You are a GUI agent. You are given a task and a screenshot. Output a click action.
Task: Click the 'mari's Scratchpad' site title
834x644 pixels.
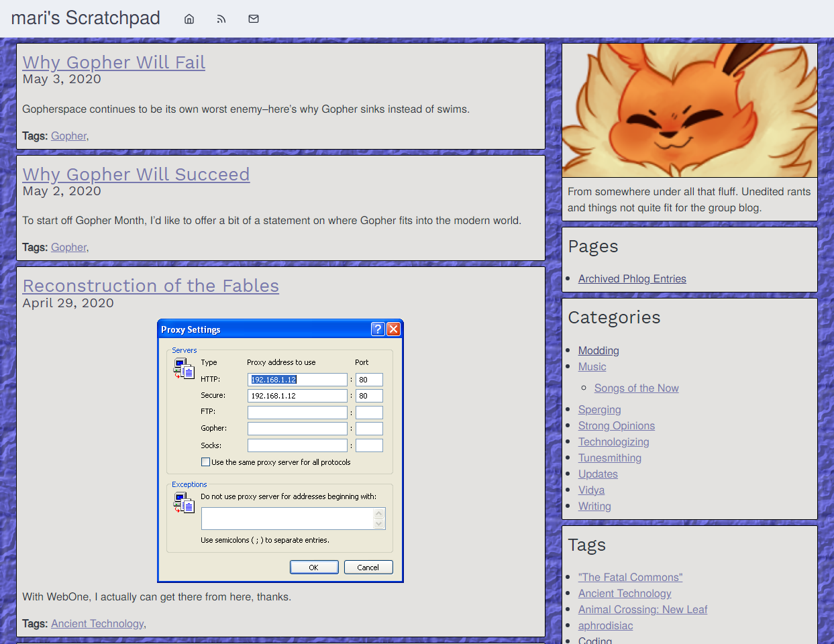click(86, 18)
